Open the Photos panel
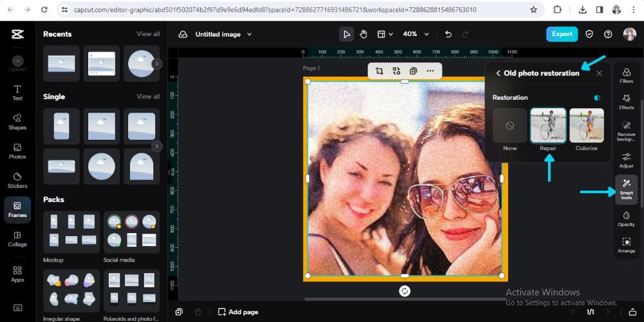 click(x=17, y=151)
